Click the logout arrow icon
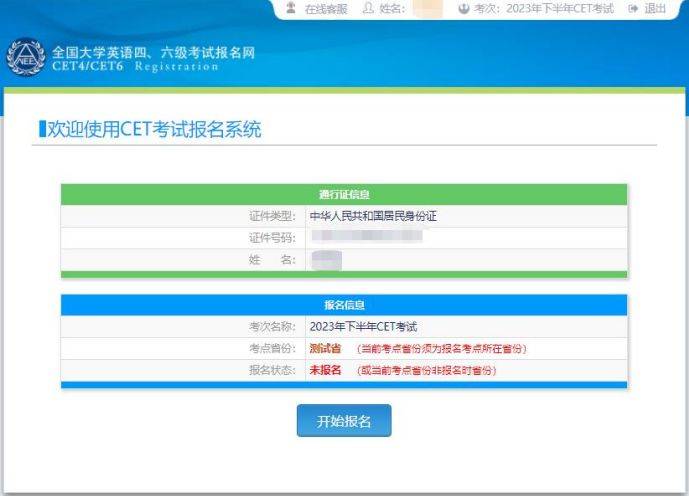This screenshot has width=689, height=496. point(633,9)
